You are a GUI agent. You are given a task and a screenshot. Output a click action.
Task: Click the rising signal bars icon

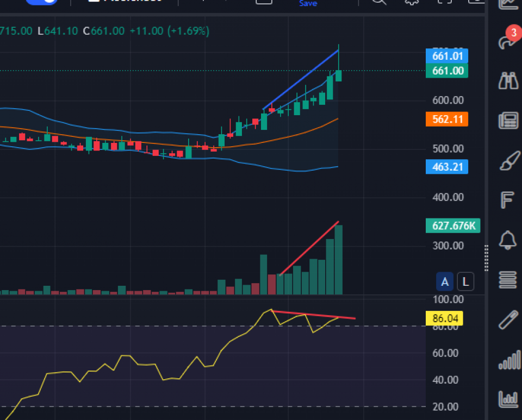[x=509, y=360]
